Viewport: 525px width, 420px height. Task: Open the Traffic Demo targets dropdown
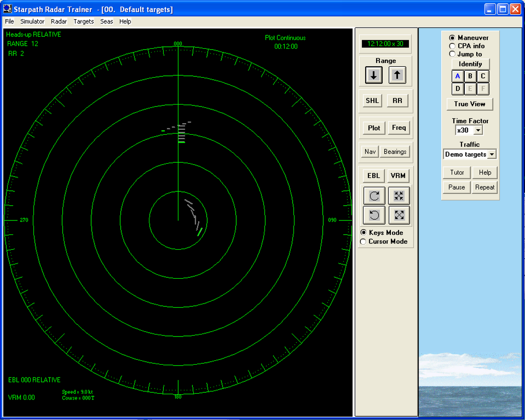point(470,154)
